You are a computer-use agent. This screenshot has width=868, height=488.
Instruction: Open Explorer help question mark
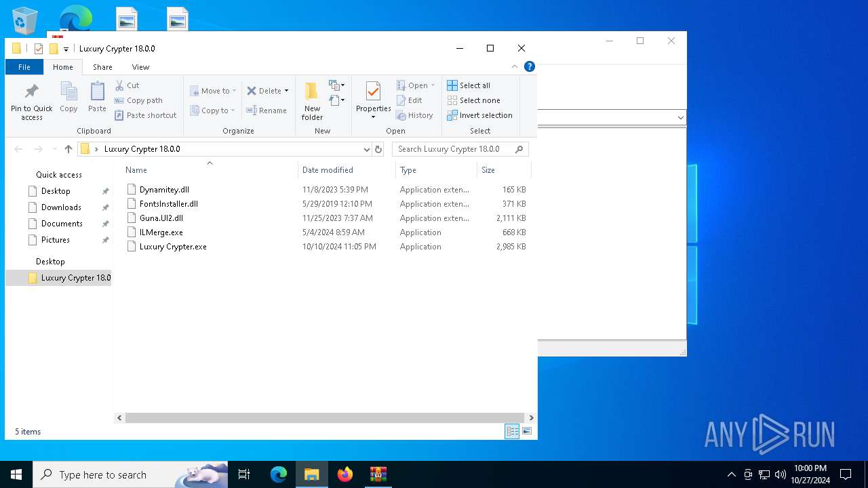click(530, 66)
